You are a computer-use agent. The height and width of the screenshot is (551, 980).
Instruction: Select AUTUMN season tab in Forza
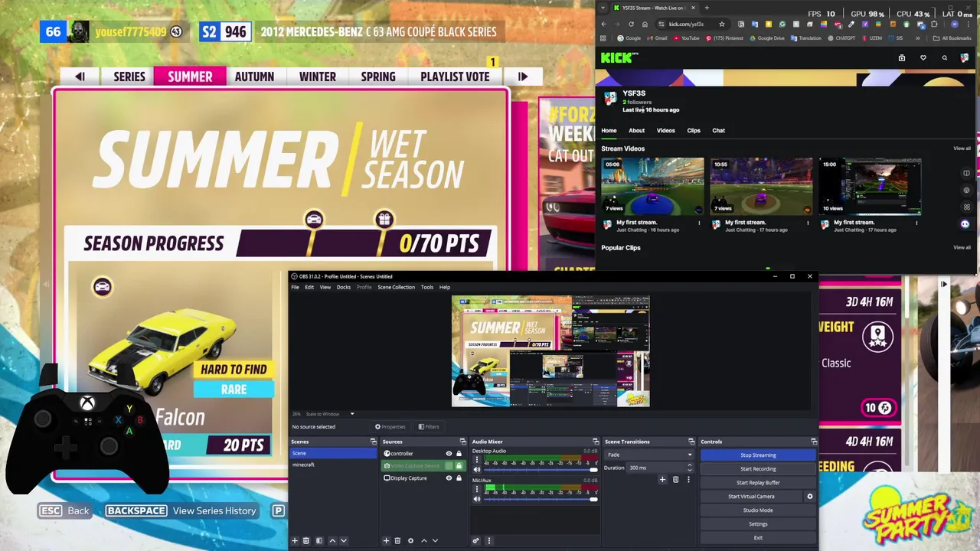pyautogui.click(x=254, y=77)
